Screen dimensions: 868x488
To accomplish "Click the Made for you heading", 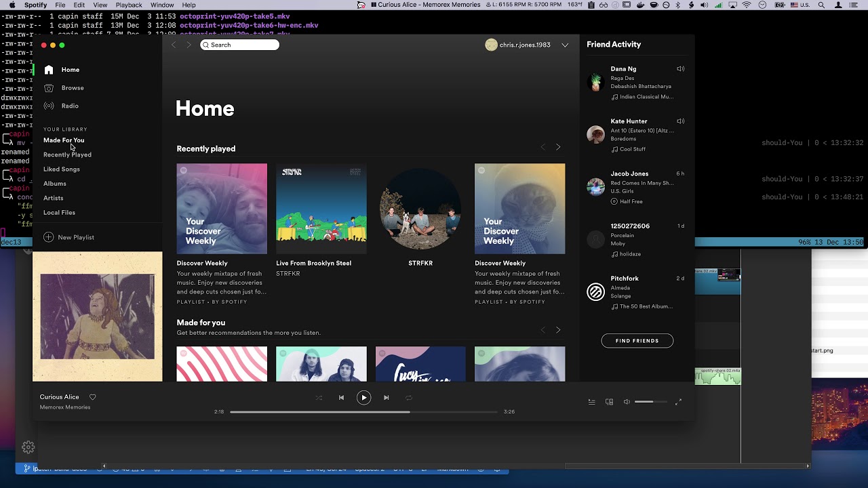I will [x=201, y=323].
